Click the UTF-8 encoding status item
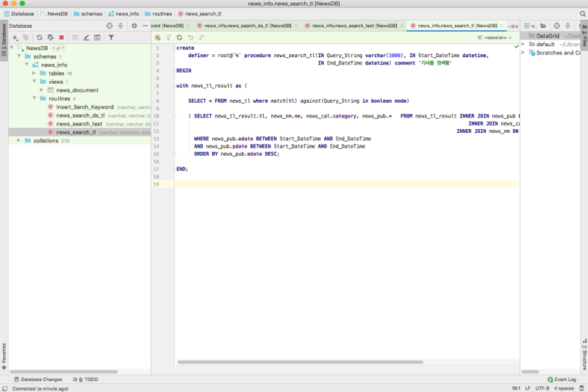The image size is (588, 392). click(x=542, y=388)
